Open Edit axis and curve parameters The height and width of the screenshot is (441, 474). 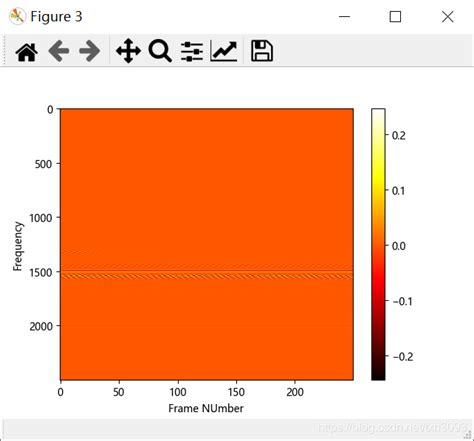[x=224, y=51]
